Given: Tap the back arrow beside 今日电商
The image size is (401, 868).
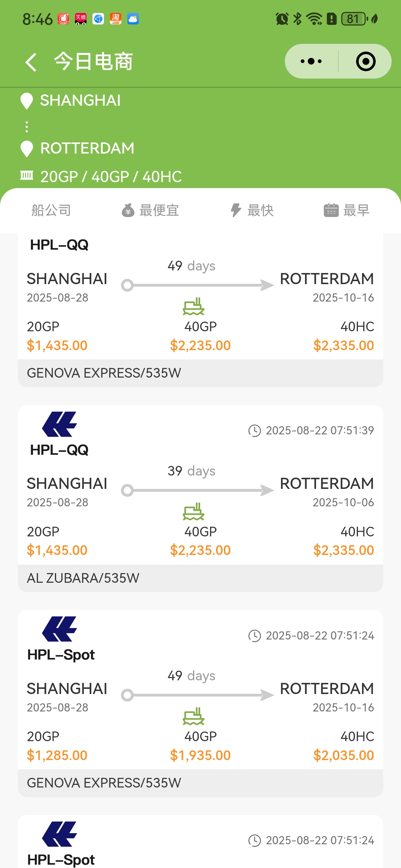Looking at the screenshot, I should point(31,62).
